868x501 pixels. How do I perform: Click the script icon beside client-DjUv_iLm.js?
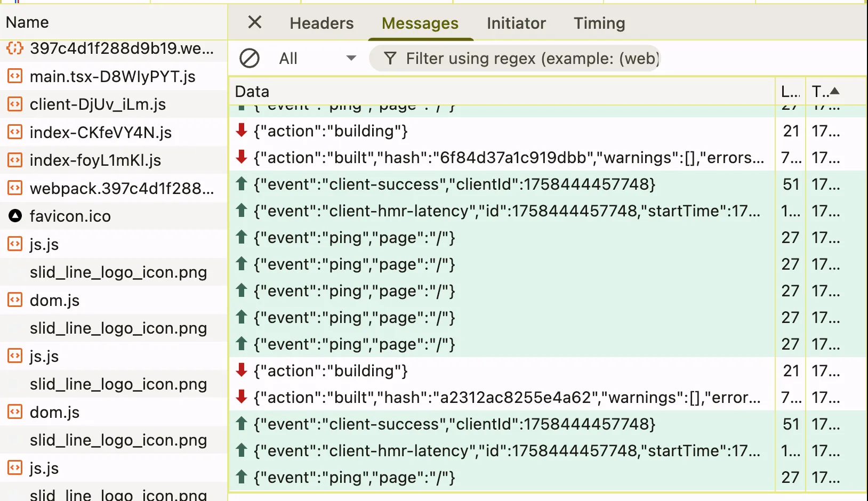[x=15, y=104]
